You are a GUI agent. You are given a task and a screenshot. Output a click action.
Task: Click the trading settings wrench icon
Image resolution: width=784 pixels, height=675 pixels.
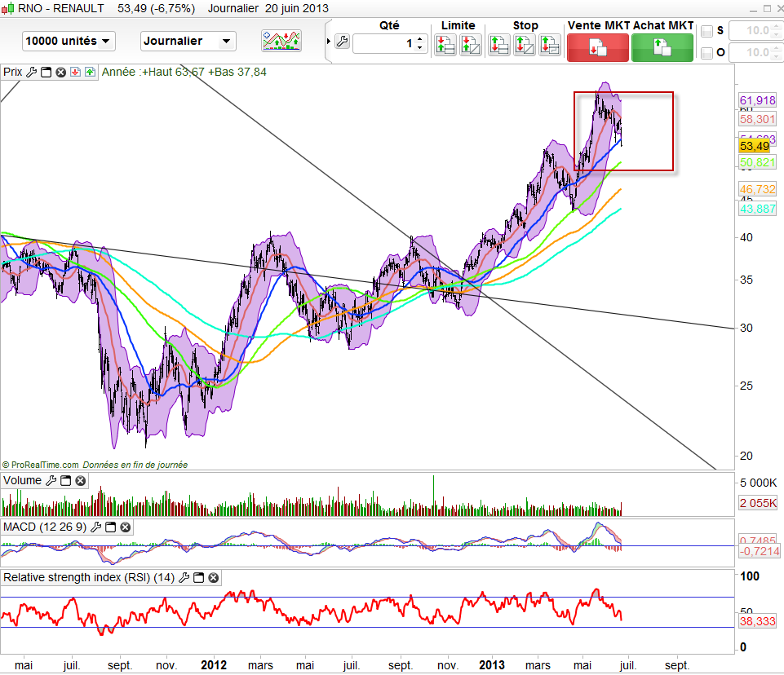tap(342, 42)
